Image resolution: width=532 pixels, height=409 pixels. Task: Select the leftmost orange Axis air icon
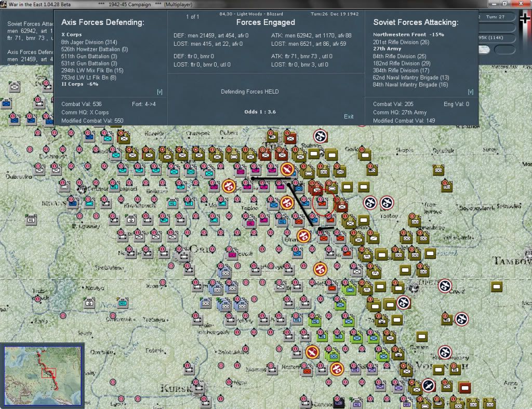(229, 186)
